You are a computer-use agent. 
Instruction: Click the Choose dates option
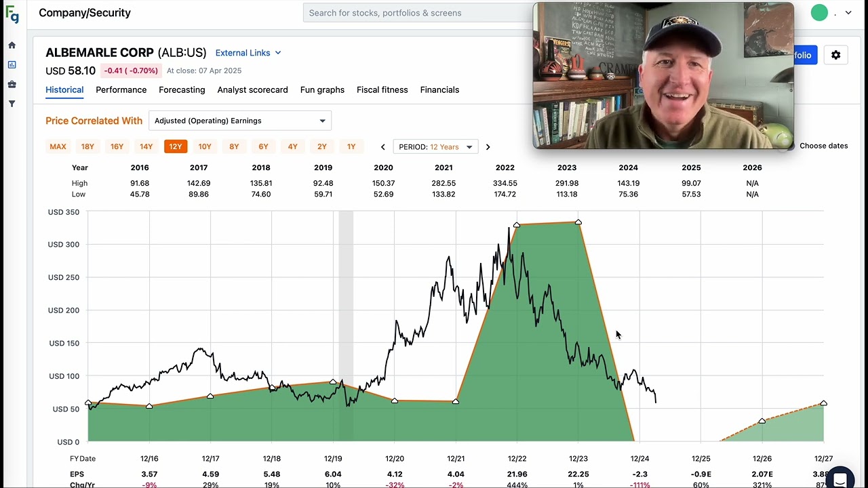[x=823, y=146]
